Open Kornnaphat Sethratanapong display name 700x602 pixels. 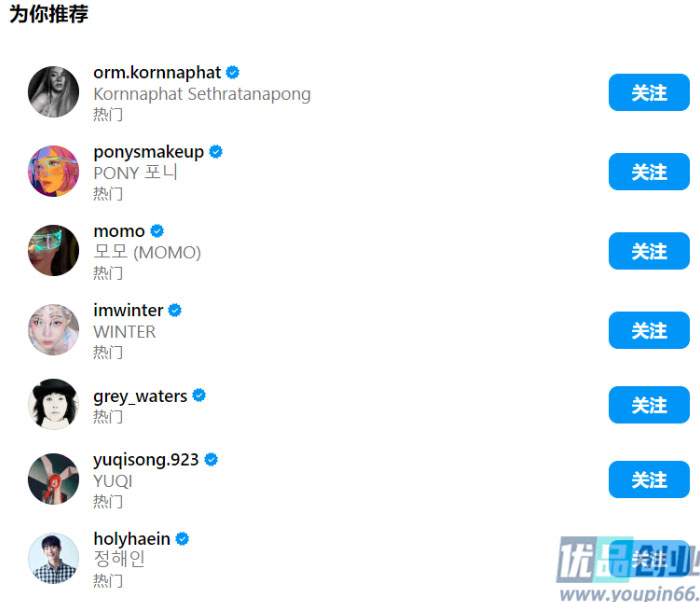click(x=202, y=94)
